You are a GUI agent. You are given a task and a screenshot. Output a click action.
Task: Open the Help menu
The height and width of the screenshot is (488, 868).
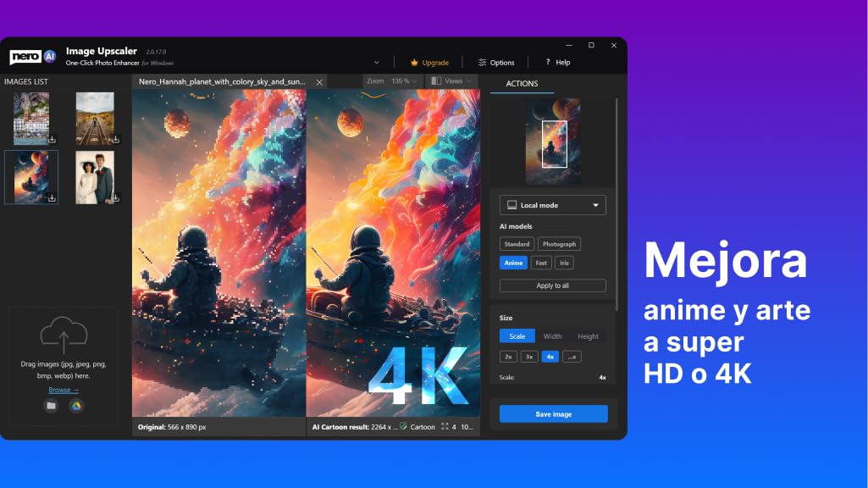coord(558,63)
